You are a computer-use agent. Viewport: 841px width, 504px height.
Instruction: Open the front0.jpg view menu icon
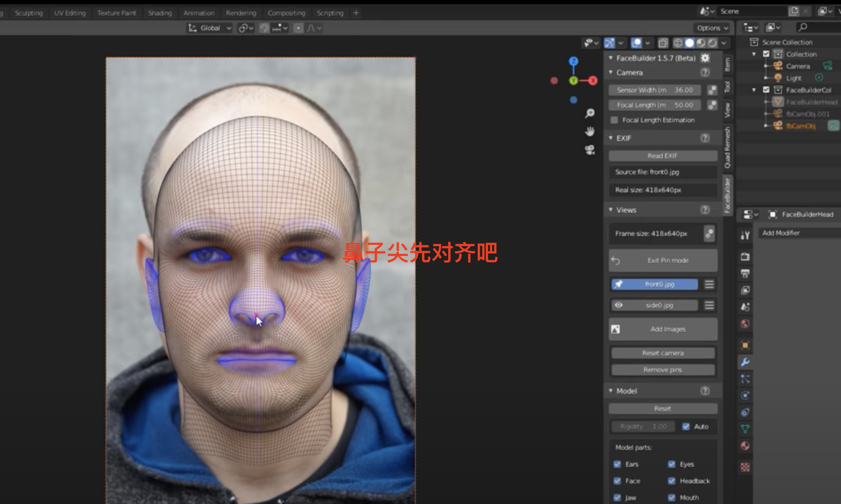pos(709,284)
